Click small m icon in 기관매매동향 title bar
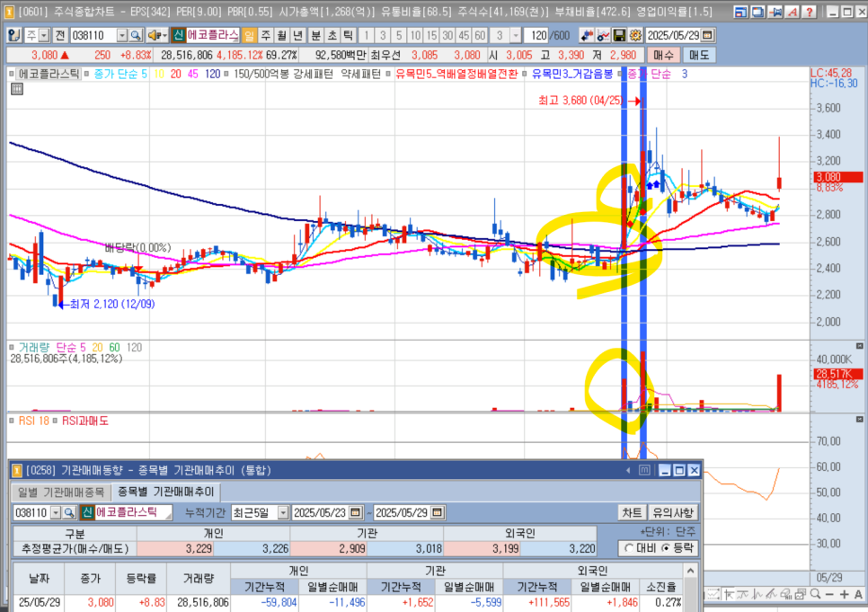Image resolution: width=868 pixels, height=612 pixels. (x=644, y=470)
